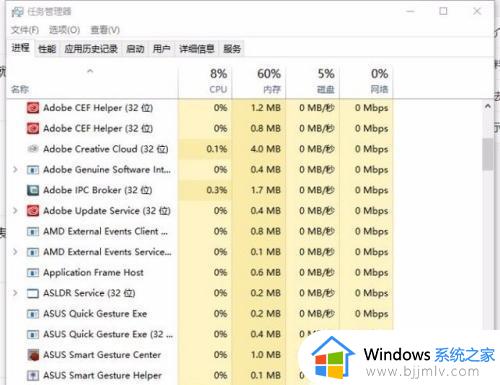Click 0 MB/秒 disk value of Adobe Update Service

click(x=317, y=211)
